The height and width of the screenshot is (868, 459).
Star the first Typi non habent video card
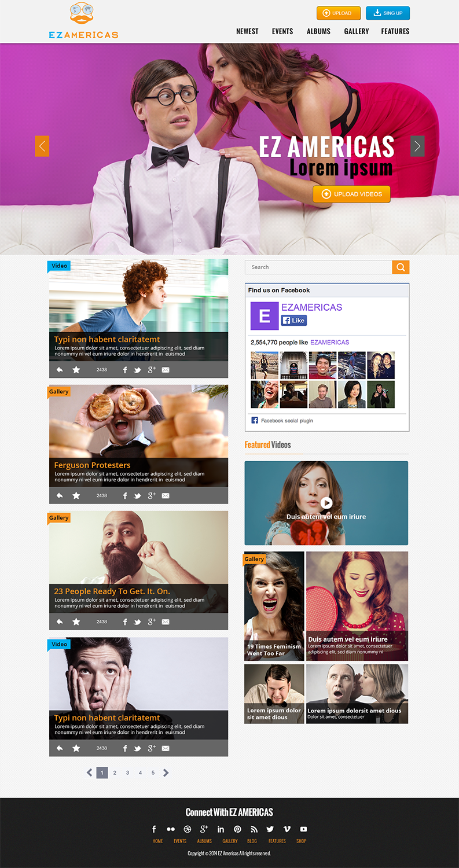pos(76,370)
